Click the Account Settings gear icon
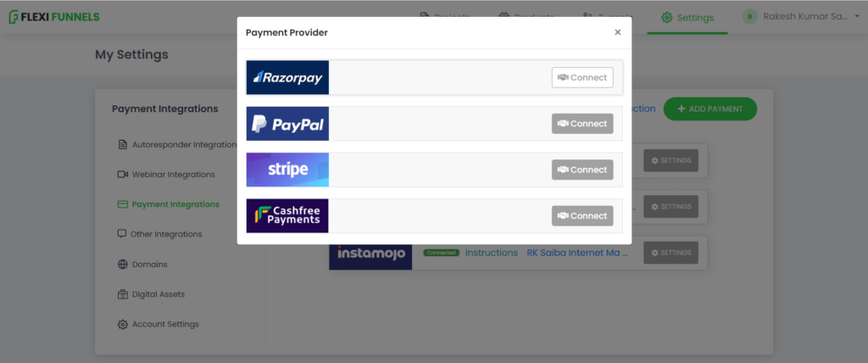868x363 pixels. click(123, 324)
